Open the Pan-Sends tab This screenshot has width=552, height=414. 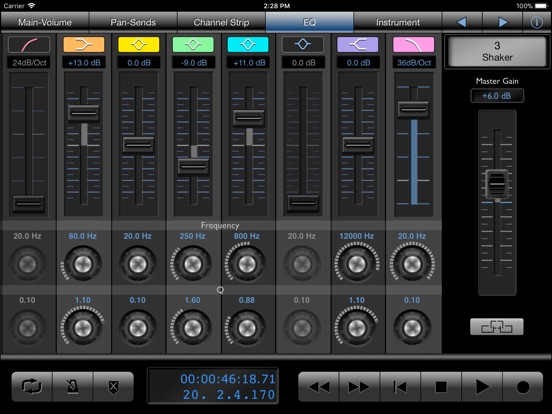(133, 22)
